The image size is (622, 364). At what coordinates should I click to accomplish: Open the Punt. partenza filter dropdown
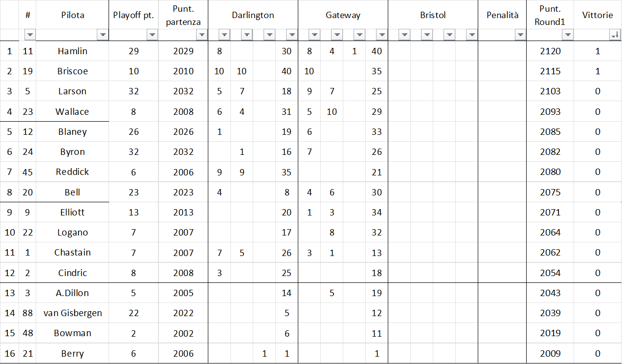click(x=201, y=35)
